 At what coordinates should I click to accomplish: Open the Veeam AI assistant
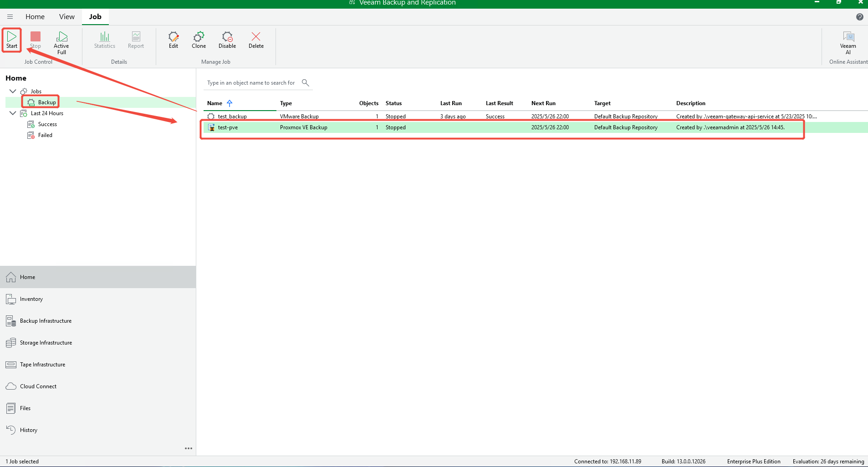(848, 43)
